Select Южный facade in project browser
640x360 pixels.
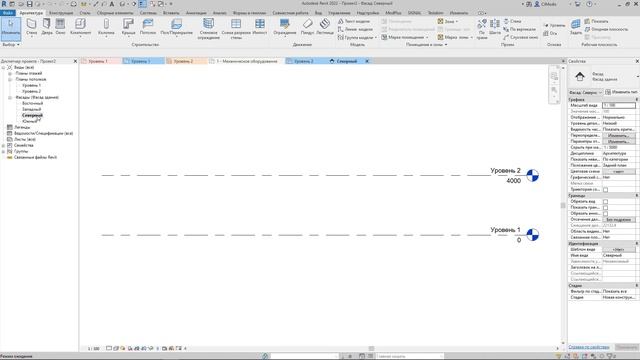29,122
